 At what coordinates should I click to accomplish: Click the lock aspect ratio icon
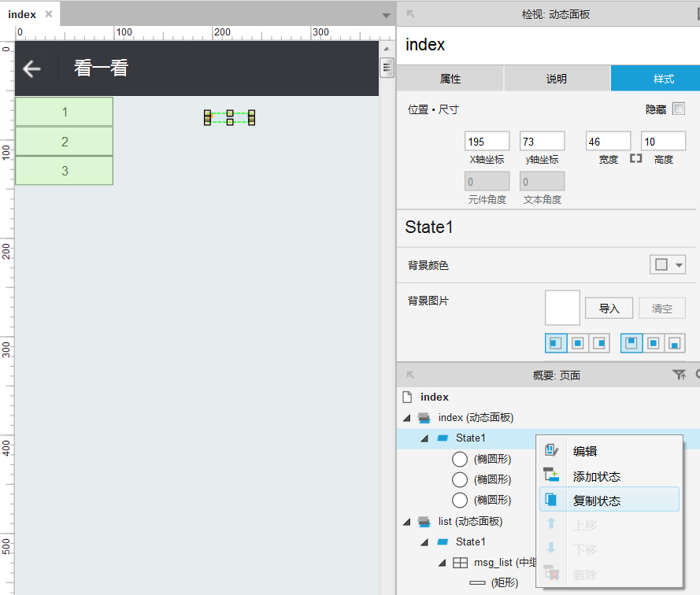coord(635,158)
